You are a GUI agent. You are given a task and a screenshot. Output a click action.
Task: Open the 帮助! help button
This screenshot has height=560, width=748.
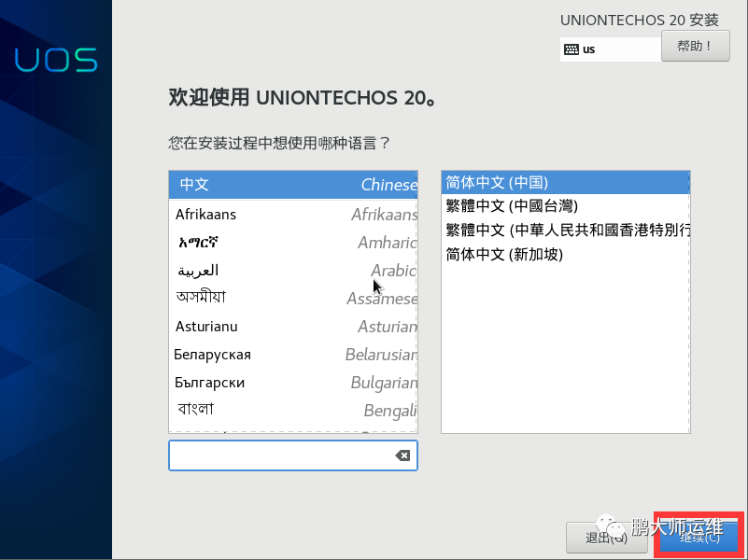coord(695,46)
